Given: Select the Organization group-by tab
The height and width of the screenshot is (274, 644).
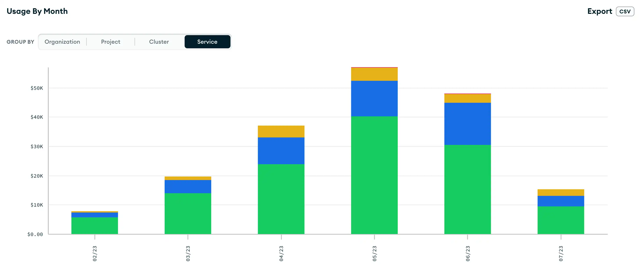Looking at the screenshot, I should click(x=62, y=41).
